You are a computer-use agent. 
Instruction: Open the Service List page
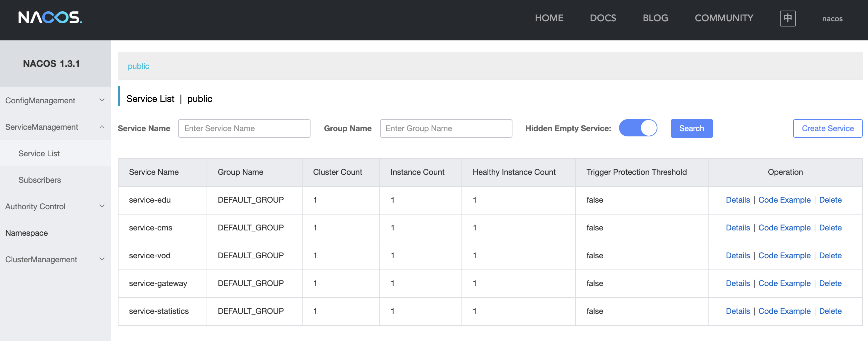56,153
